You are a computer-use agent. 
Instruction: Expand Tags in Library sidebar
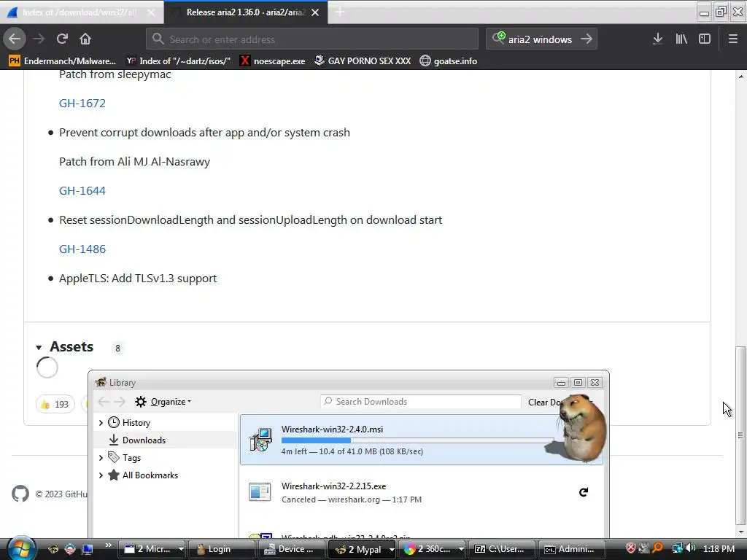tap(101, 458)
